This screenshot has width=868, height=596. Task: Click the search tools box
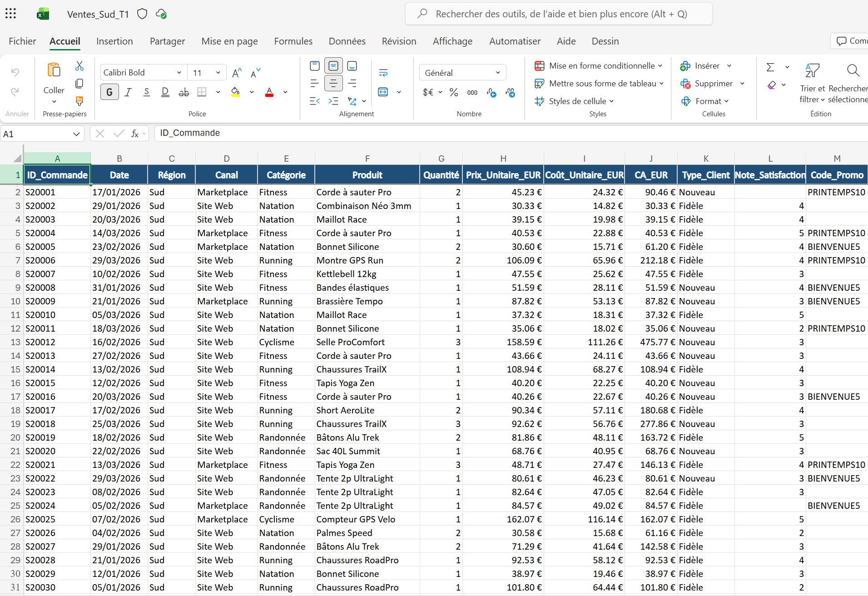pyautogui.click(x=559, y=14)
